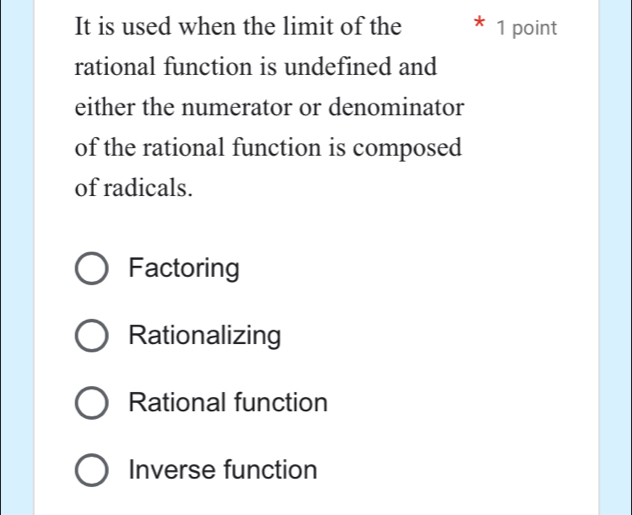Click the "Factoring" answer label text
The width and height of the screenshot is (632, 515).
(x=185, y=269)
